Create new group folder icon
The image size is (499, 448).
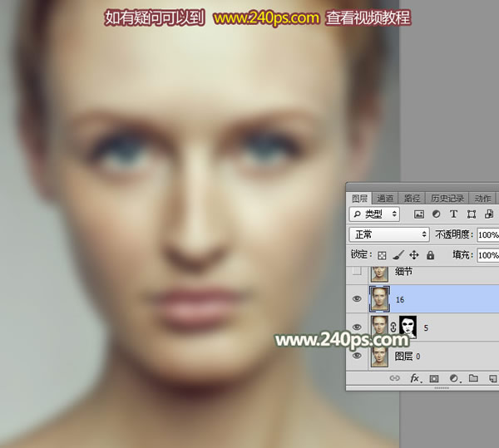473,378
